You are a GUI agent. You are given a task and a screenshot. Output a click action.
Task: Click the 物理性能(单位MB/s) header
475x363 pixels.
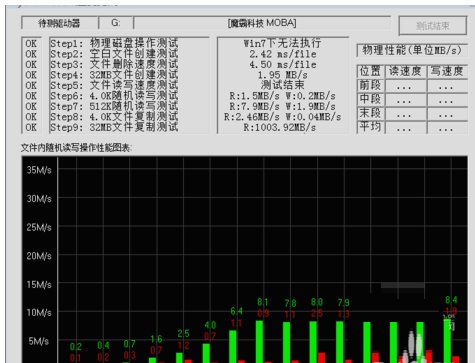coord(412,50)
